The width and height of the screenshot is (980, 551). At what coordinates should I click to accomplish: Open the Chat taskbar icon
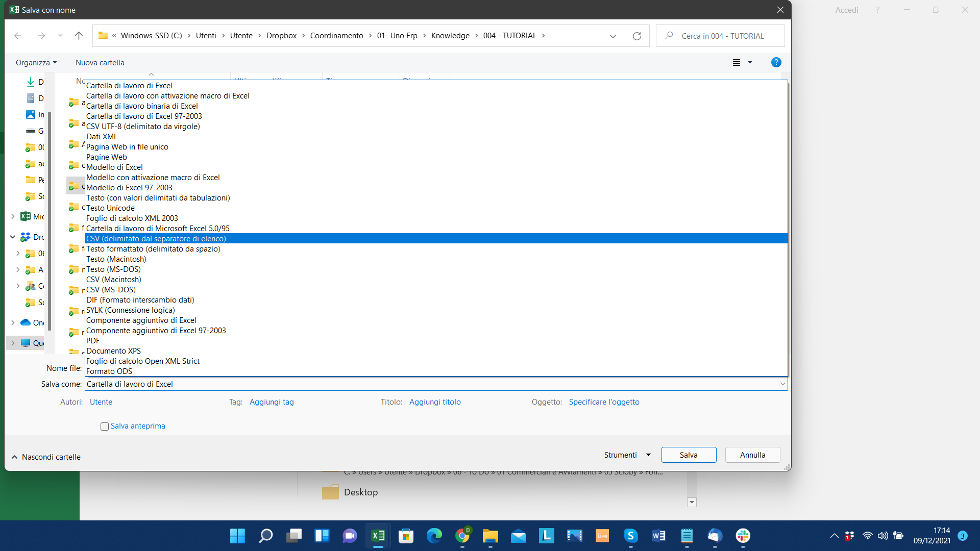click(350, 536)
